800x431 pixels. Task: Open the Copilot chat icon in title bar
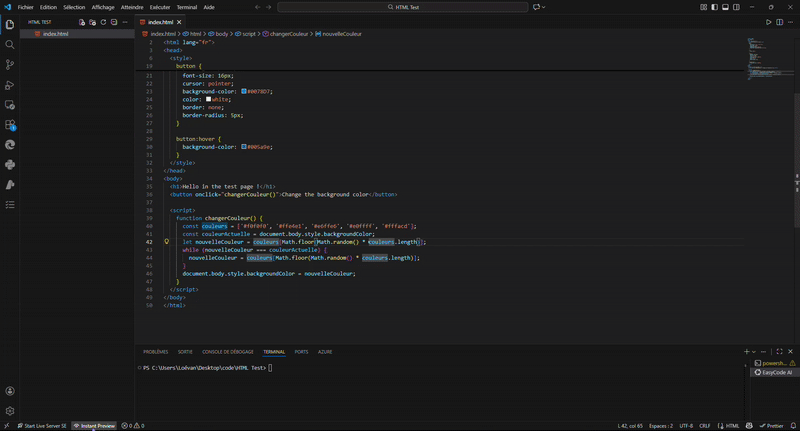coord(536,7)
